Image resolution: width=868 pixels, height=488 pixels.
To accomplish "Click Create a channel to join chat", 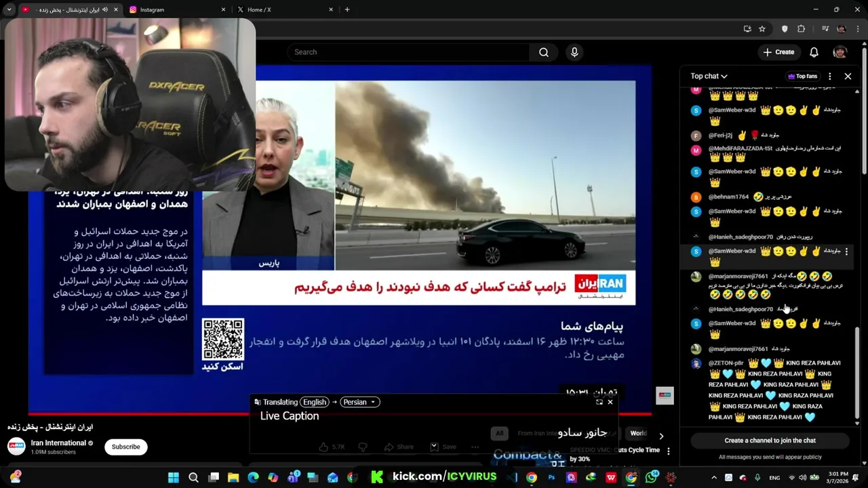I will (770, 441).
